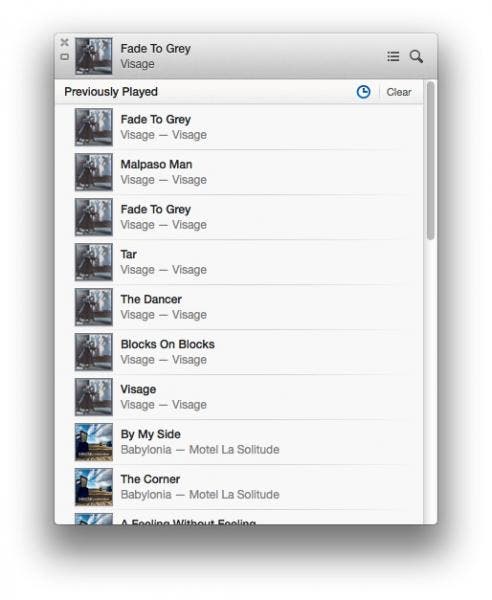The image size is (492, 600).
Task: Select the now-playing title Fade To Grey
Action: pyautogui.click(x=155, y=49)
